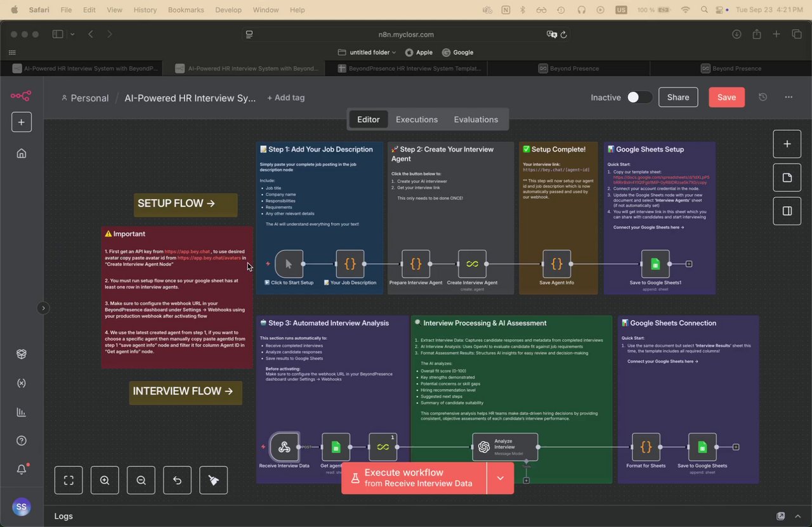Go to the Overview home icon
Image resolution: width=812 pixels, height=527 pixels.
tap(21, 153)
